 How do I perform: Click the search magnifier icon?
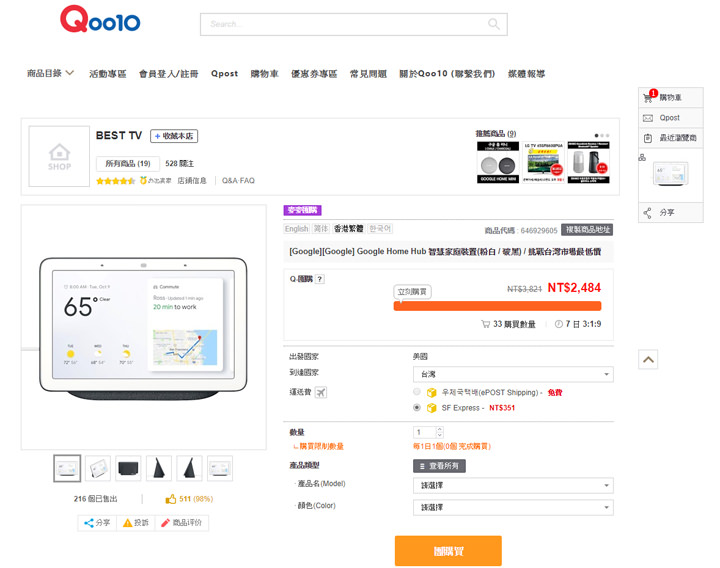494,24
